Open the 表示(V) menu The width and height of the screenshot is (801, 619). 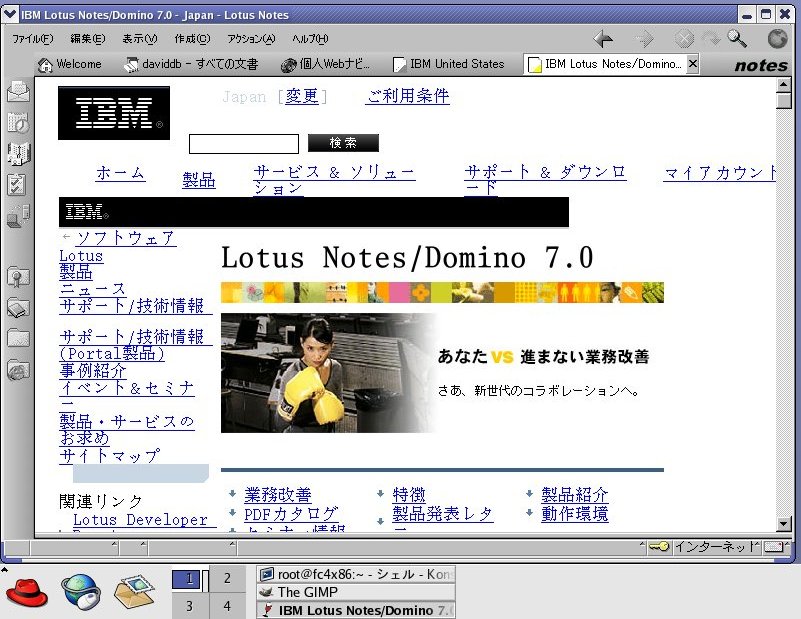tap(139, 39)
